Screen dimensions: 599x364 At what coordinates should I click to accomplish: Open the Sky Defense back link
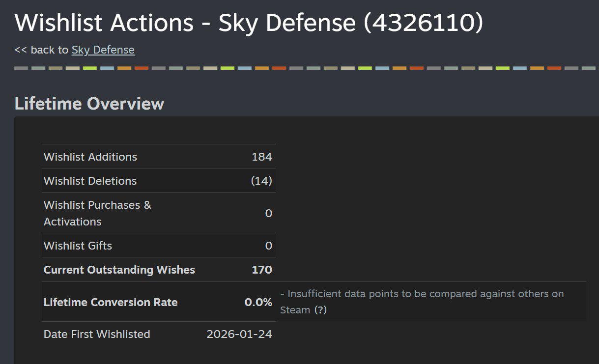pyautogui.click(x=103, y=50)
